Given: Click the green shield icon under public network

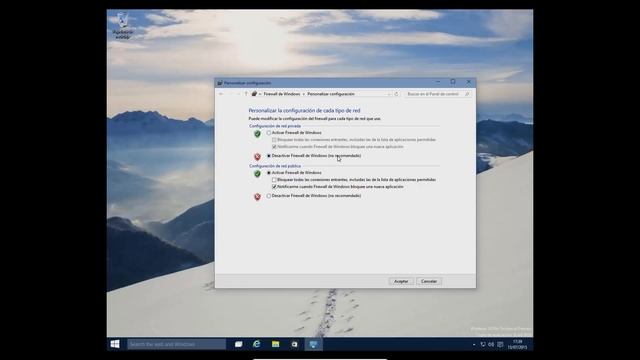Looking at the screenshot, I should (257, 174).
